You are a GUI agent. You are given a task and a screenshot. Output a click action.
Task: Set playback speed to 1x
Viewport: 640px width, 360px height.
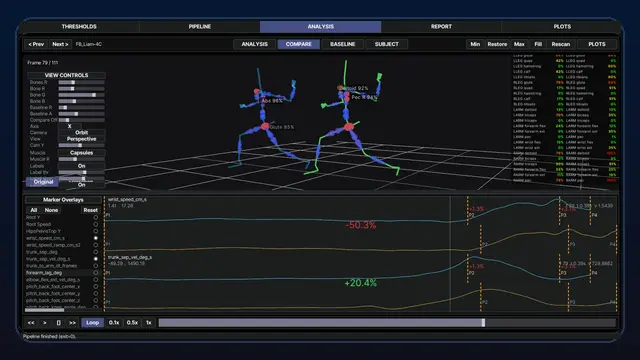tap(149, 323)
